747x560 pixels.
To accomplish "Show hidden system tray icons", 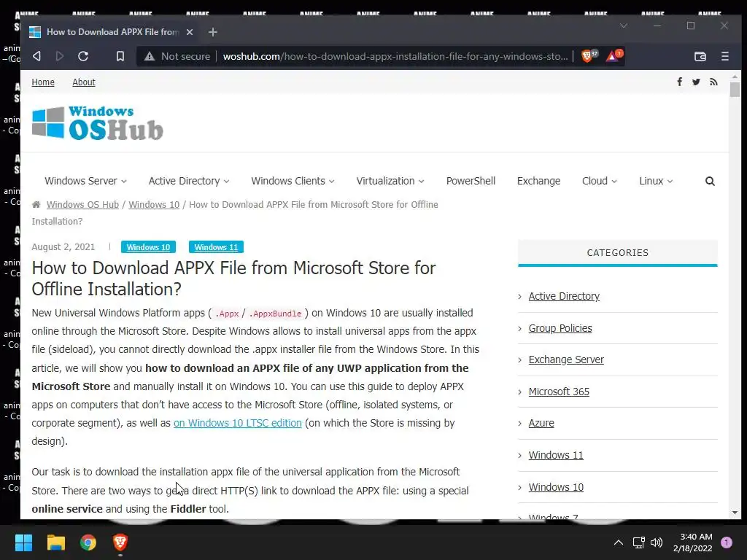I will [619, 542].
